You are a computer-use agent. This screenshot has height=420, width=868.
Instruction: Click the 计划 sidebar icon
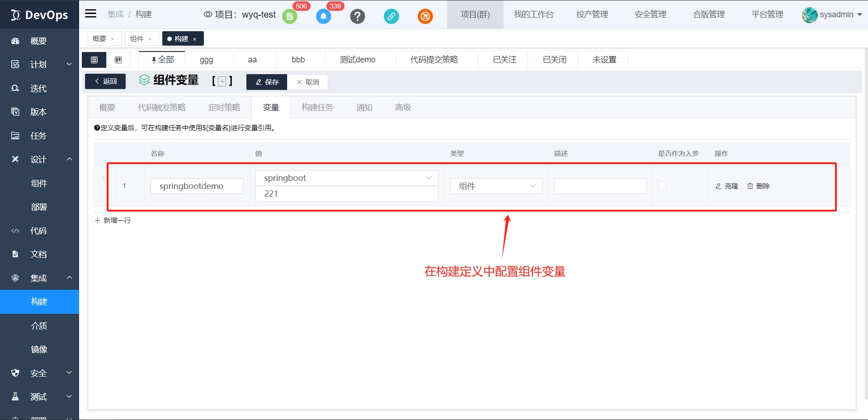(x=15, y=64)
